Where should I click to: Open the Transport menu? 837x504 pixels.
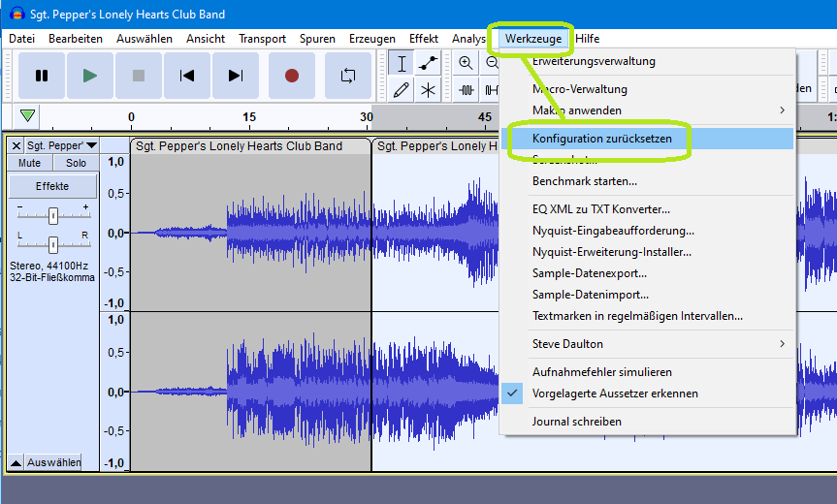pyautogui.click(x=262, y=39)
